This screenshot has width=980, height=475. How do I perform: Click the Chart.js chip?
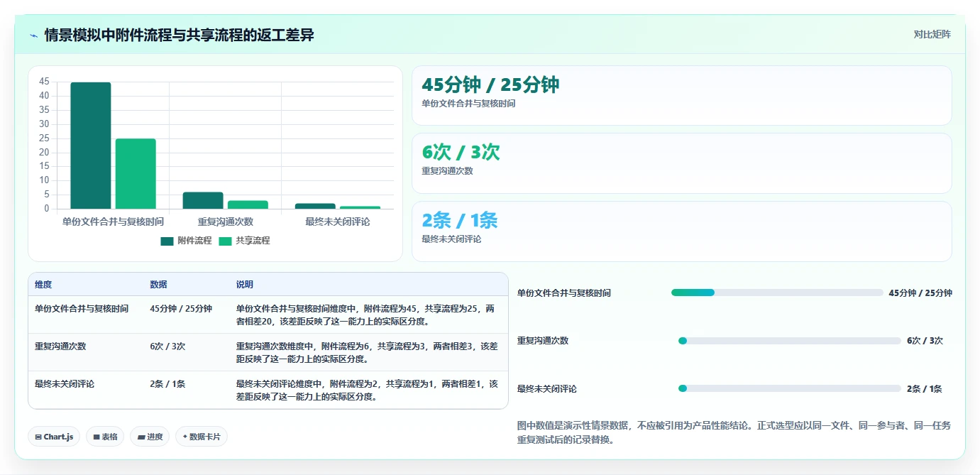click(54, 437)
